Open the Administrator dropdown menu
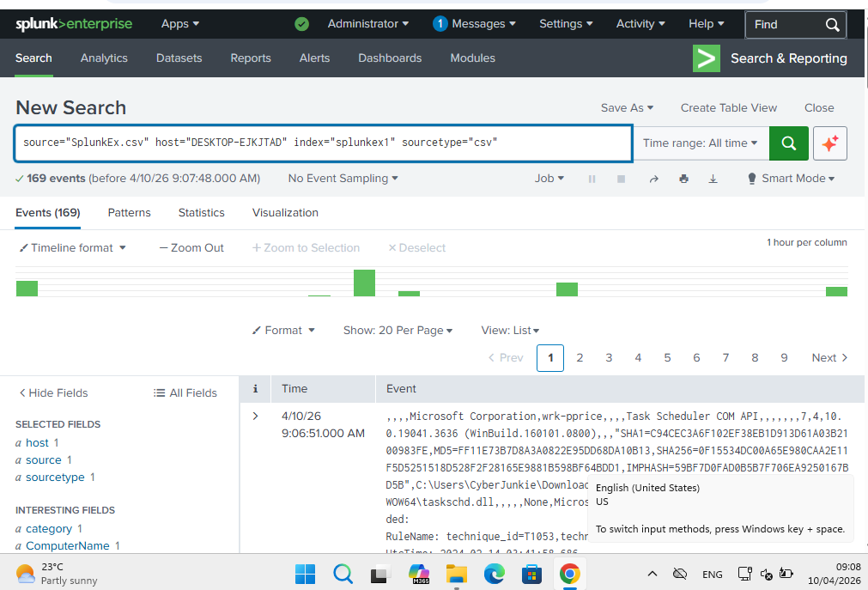The image size is (868, 590). [x=368, y=24]
